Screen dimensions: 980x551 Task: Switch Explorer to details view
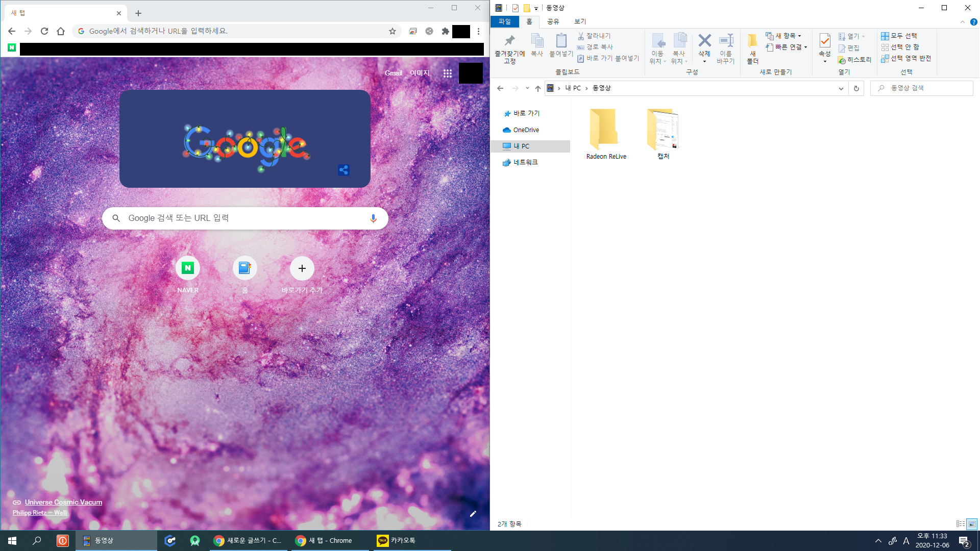[x=960, y=524]
